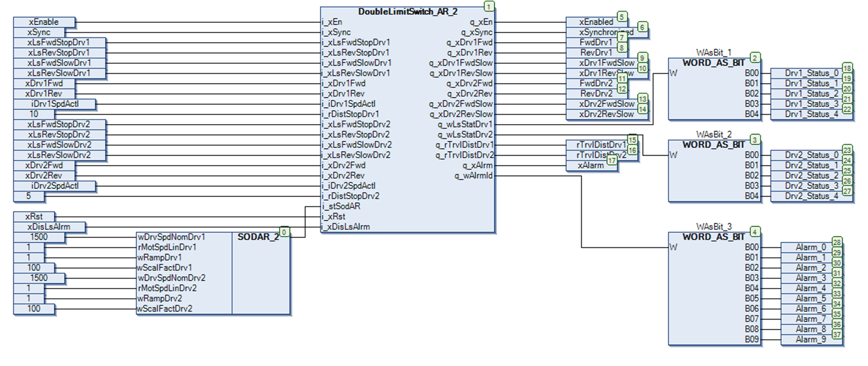Select the W input pin of WAsBit_1
The height and width of the screenshot is (366, 868).
click(673, 73)
